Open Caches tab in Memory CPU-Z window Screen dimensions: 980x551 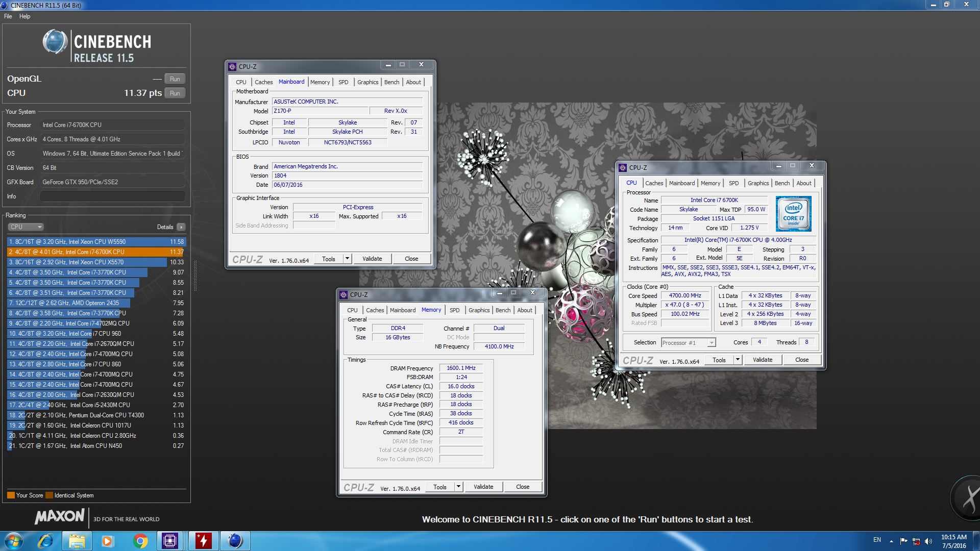click(x=375, y=310)
